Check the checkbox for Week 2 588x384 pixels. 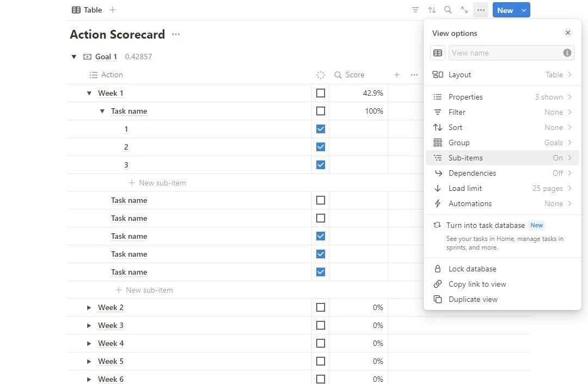pos(321,307)
